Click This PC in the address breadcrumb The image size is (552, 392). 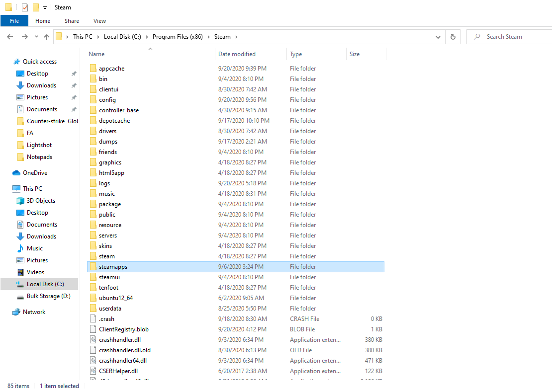83,37
